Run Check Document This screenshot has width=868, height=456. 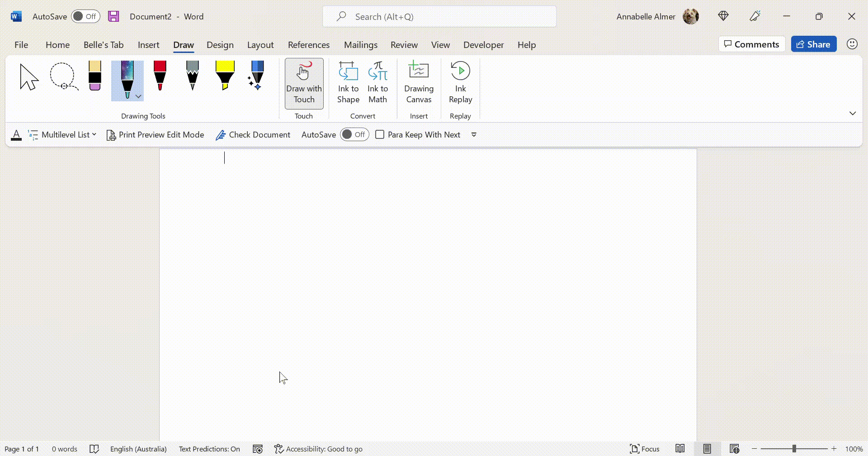tap(253, 134)
